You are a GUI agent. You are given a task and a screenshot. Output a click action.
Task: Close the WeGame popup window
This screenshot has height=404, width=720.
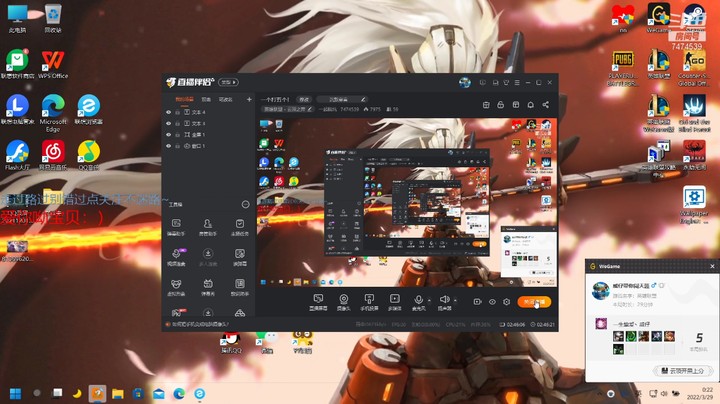click(712, 266)
